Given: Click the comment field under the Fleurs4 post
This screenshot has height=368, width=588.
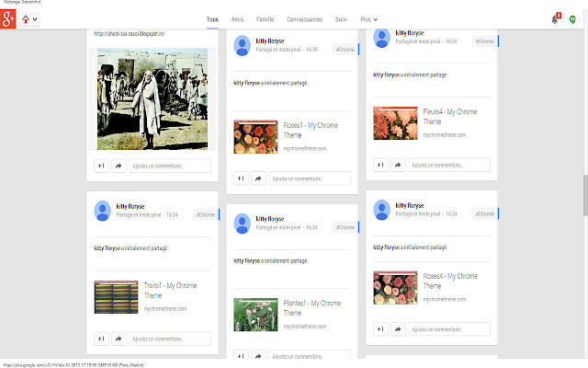Looking at the screenshot, I should (x=448, y=166).
